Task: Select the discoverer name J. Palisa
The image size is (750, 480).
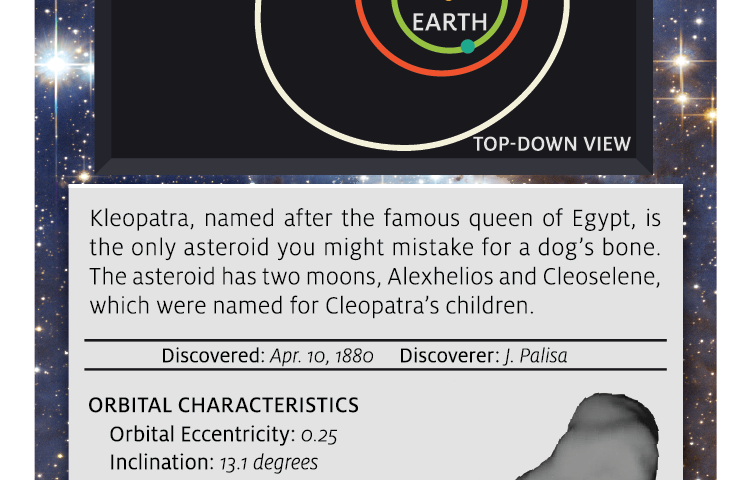Action: (x=535, y=355)
